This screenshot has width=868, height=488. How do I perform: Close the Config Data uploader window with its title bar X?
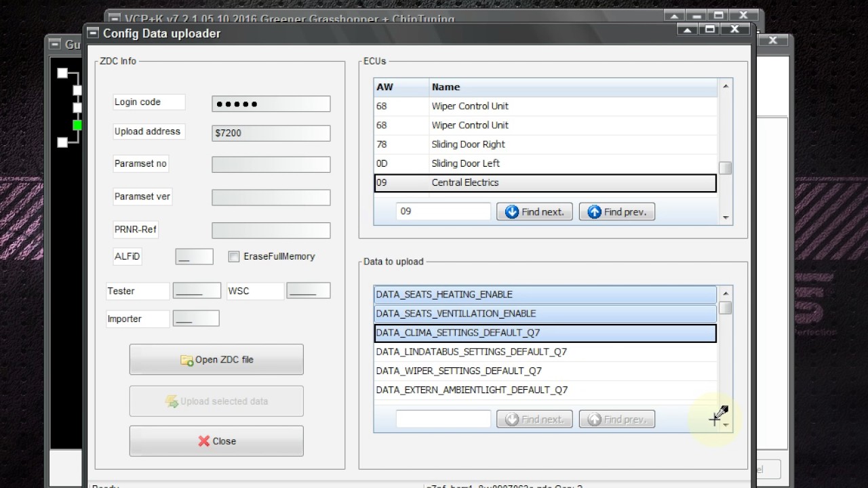pos(734,29)
